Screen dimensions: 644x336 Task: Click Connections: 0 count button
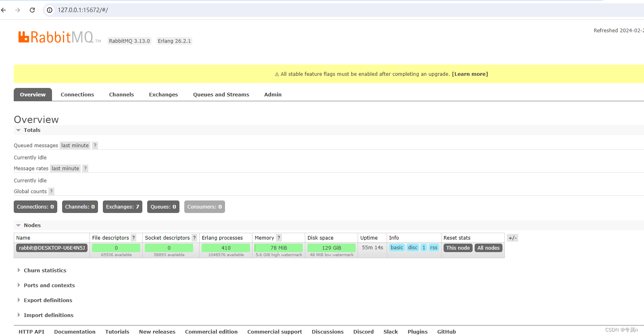[35, 207]
